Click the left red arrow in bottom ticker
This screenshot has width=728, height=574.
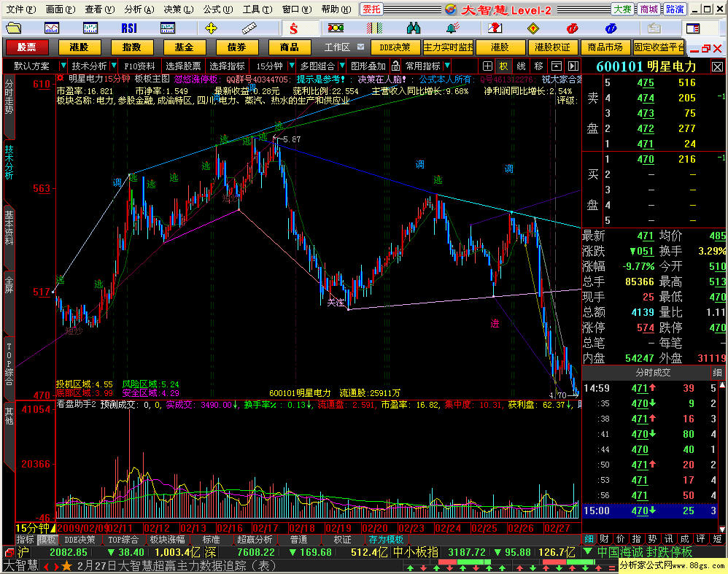coord(47,566)
